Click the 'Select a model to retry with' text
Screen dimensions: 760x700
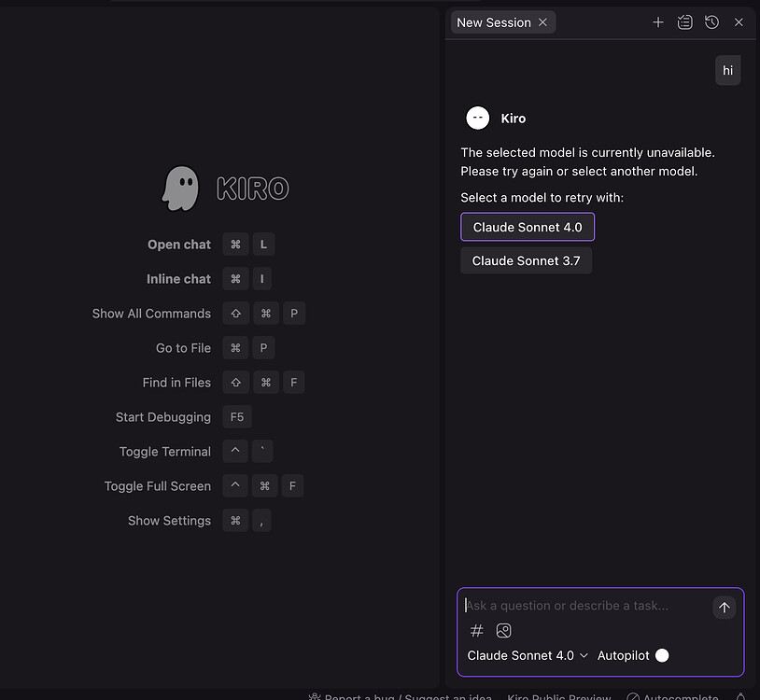coord(542,198)
